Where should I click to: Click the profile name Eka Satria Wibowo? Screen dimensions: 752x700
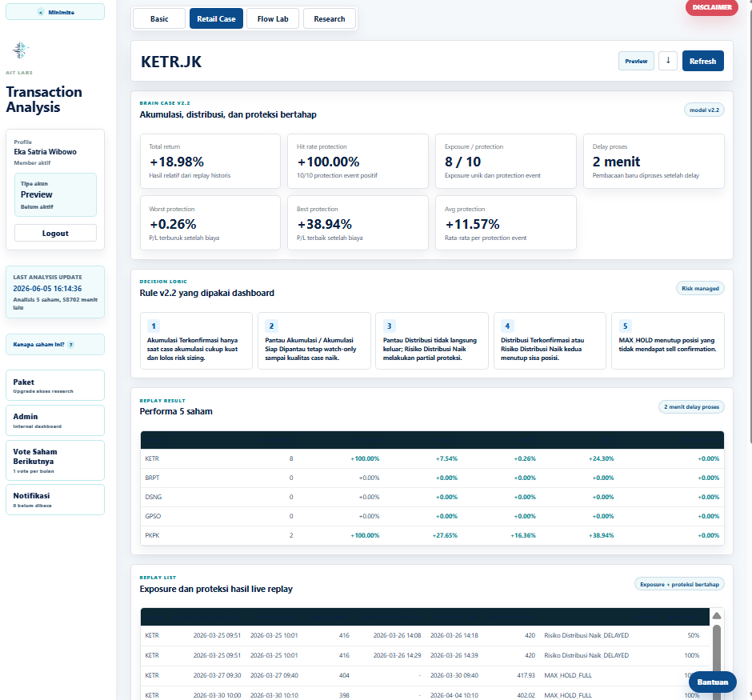pyautogui.click(x=45, y=151)
